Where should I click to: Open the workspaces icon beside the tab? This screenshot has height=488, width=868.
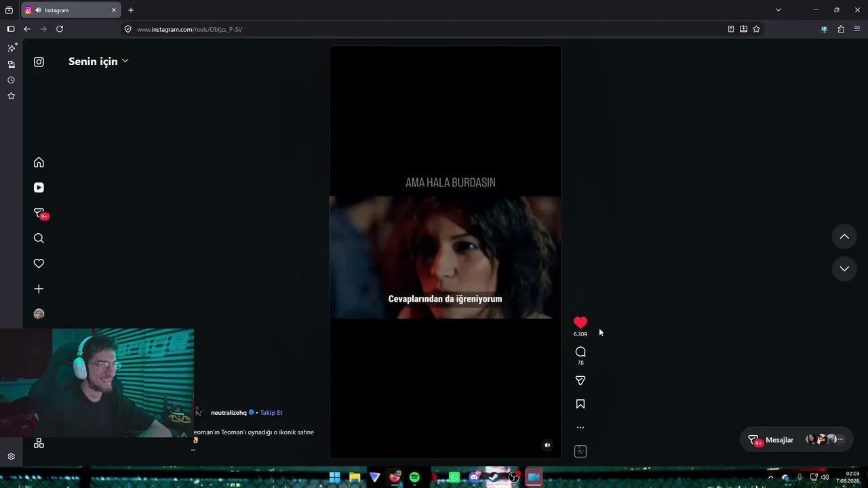(x=9, y=10)
